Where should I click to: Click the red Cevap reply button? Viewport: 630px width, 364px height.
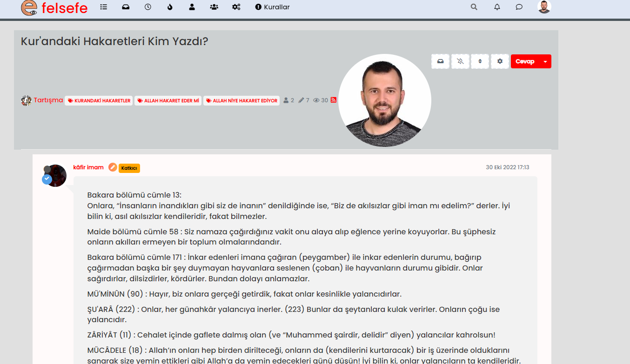point(525,61)
